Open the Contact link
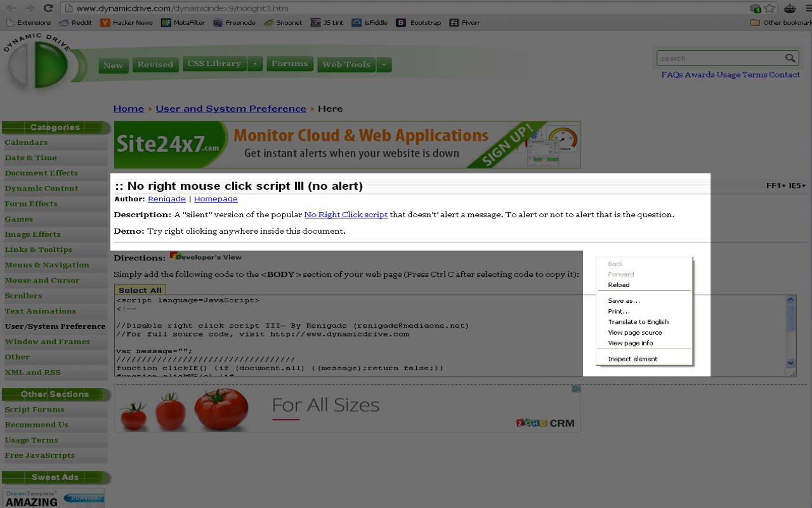Image resolution: width=812 pixels, height=508 pixels. click(785, 75)
